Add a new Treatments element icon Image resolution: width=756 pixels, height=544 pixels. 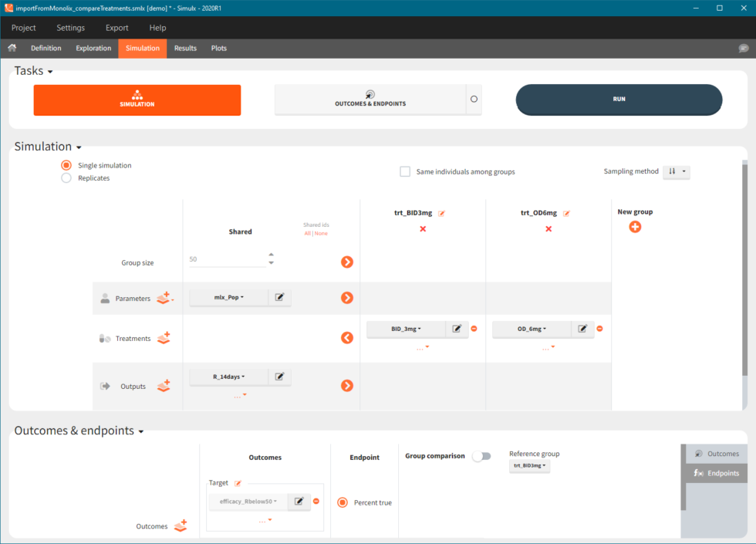point(164,338)
